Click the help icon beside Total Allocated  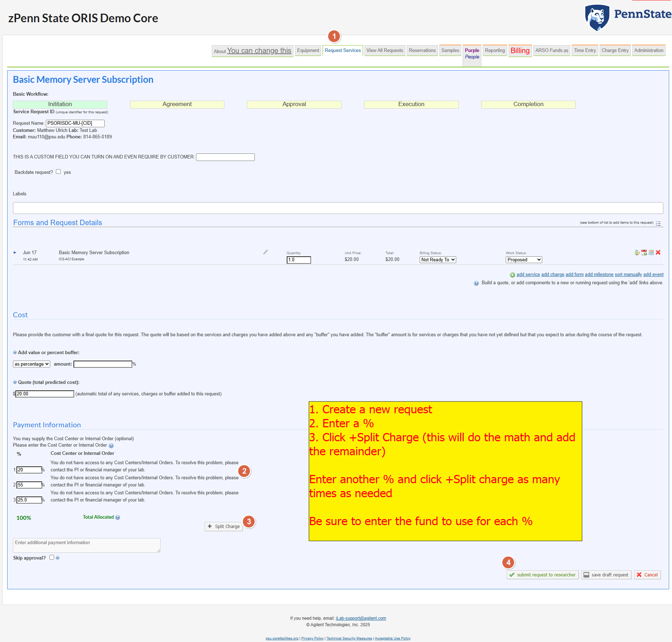[x=118, y=517]
